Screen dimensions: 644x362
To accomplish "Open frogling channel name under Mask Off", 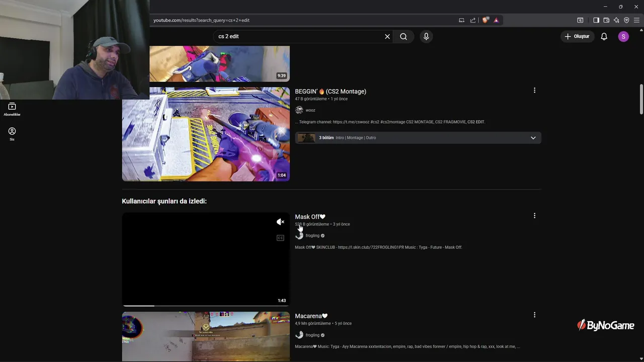I will [312, 236].
